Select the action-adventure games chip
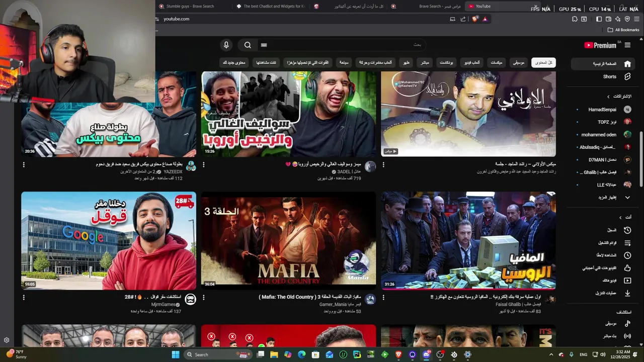Viewport: 644px width, 362px height. coord(375,63)
